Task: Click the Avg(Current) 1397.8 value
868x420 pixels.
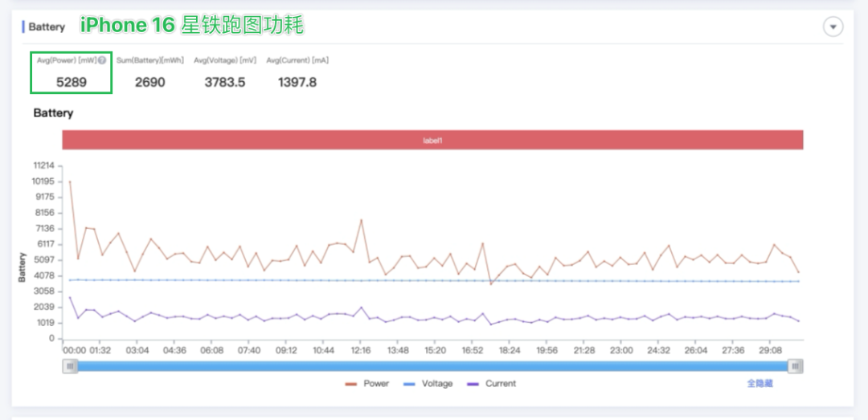Action: (297, 82)
